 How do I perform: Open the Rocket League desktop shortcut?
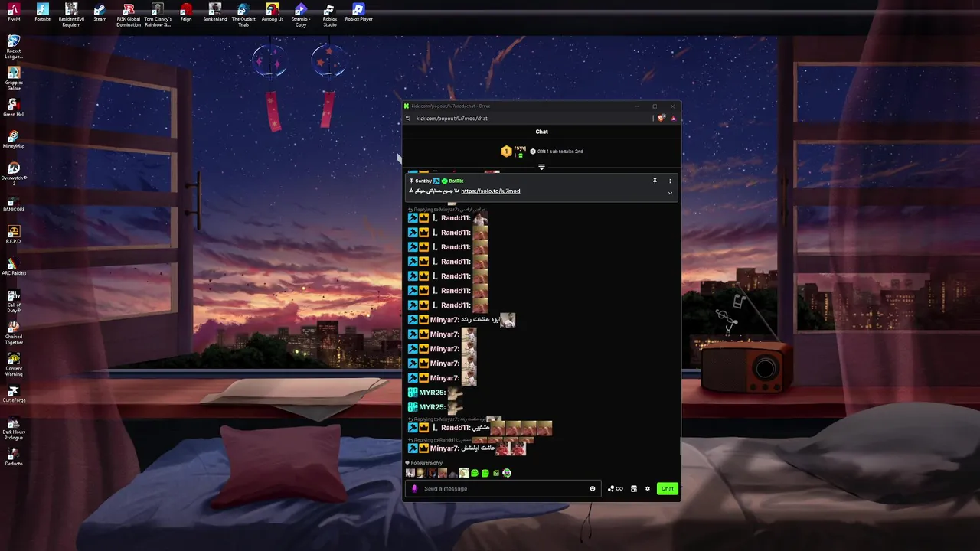point(14,47)
